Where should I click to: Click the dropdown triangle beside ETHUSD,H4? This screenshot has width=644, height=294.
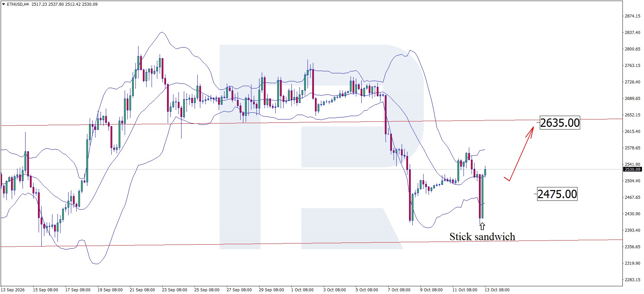pos(3,4)
